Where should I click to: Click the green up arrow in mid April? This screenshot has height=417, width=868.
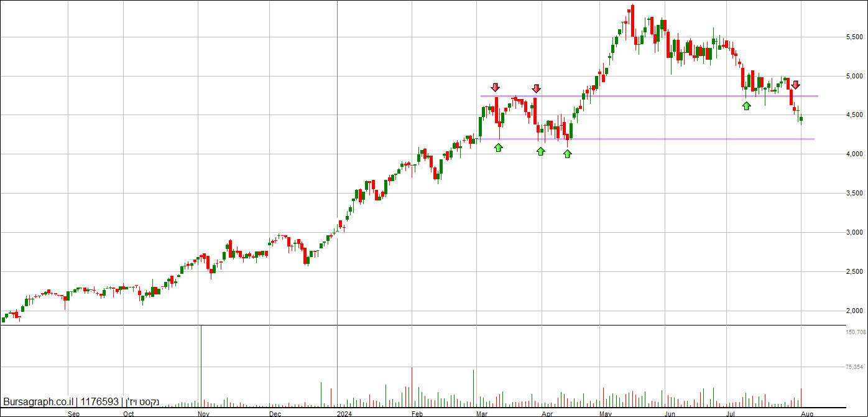[x=567, y=153]
